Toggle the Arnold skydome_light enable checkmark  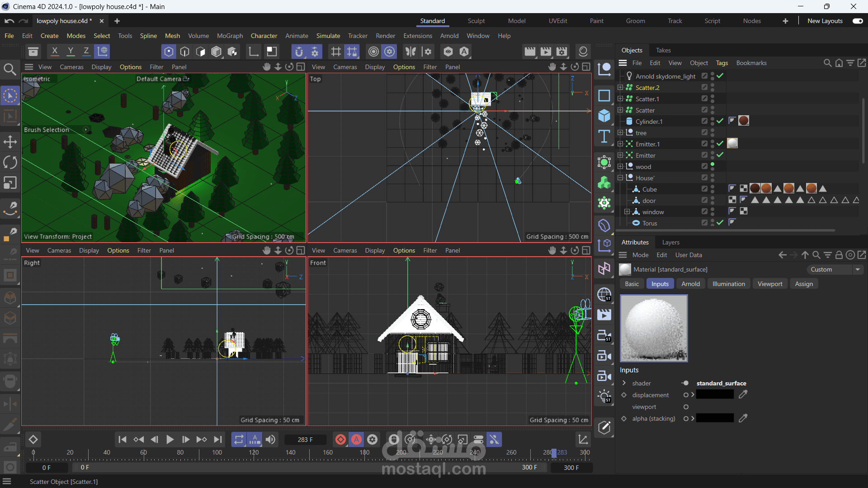point(720,76)
